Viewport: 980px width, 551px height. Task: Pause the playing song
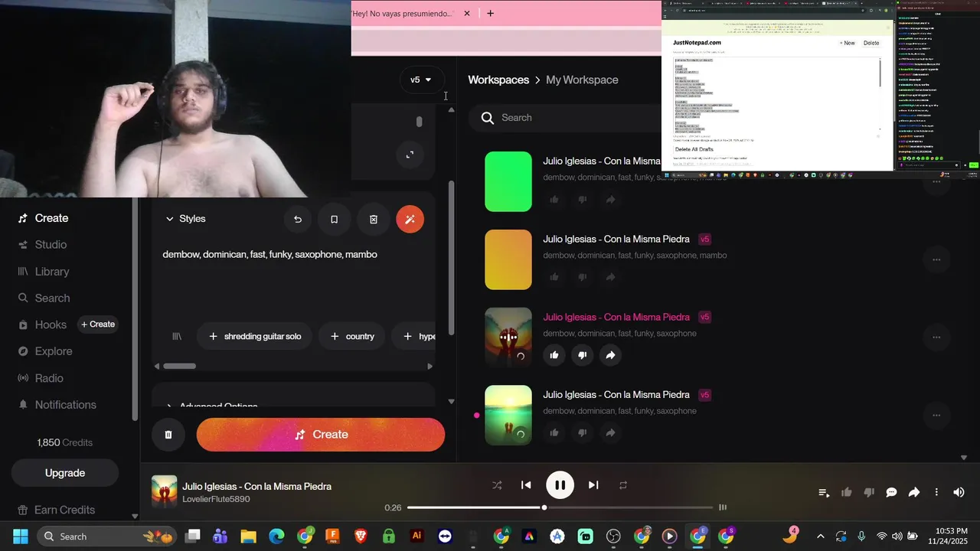coord(560,485)
